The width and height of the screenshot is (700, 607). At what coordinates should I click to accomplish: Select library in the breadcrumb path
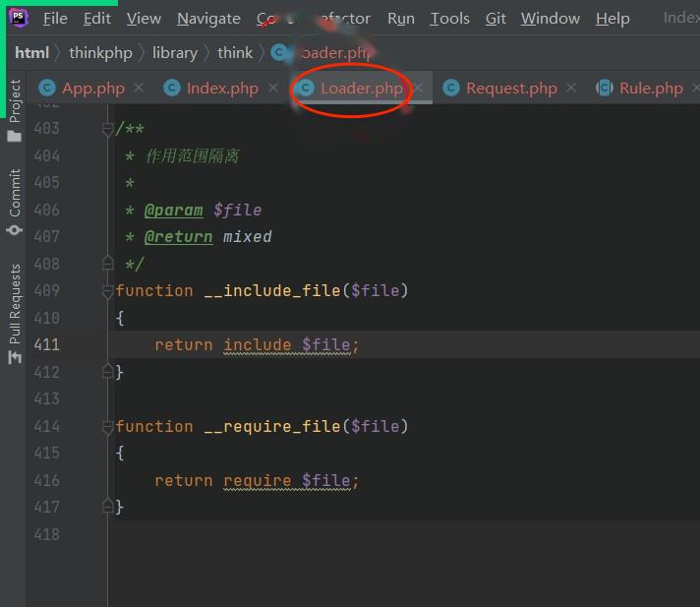point(175,53)
